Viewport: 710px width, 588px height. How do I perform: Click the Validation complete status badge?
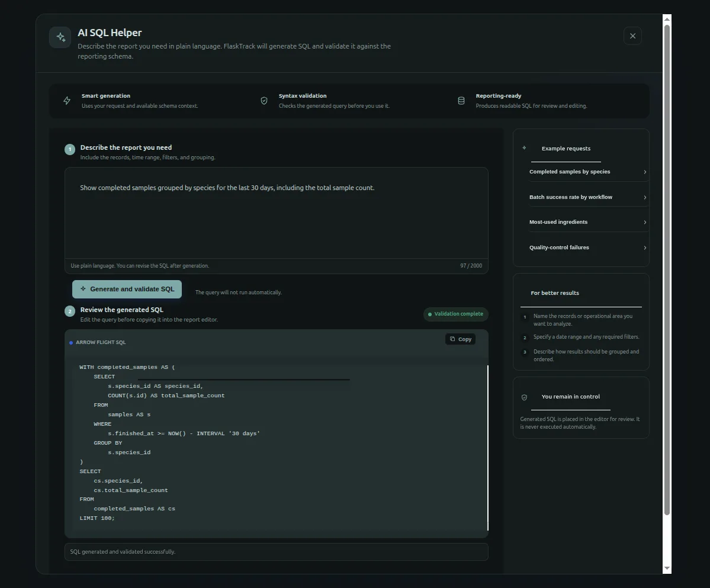click(456, 314)
